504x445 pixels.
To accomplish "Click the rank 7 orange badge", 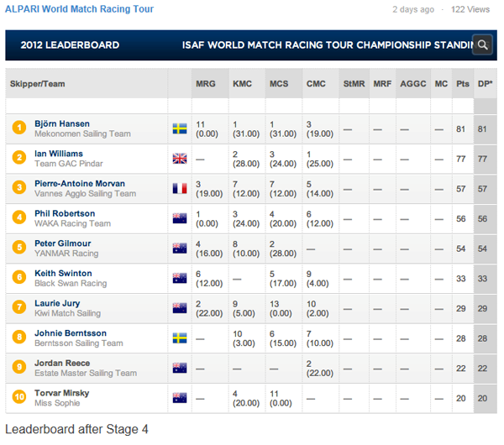I will [19, 307].
